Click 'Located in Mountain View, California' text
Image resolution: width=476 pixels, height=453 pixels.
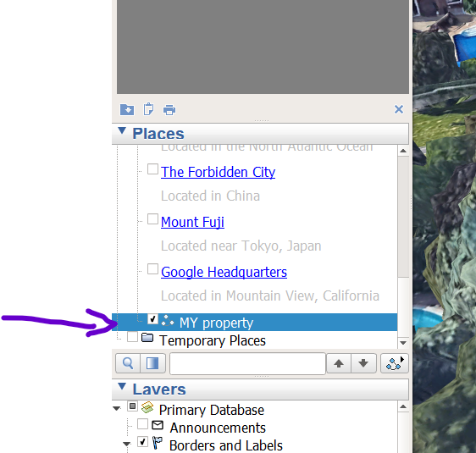point(270,296)
